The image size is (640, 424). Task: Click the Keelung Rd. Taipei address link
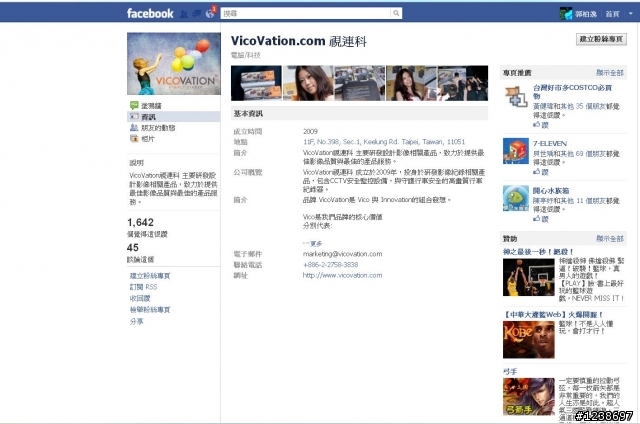coord(384,142)
